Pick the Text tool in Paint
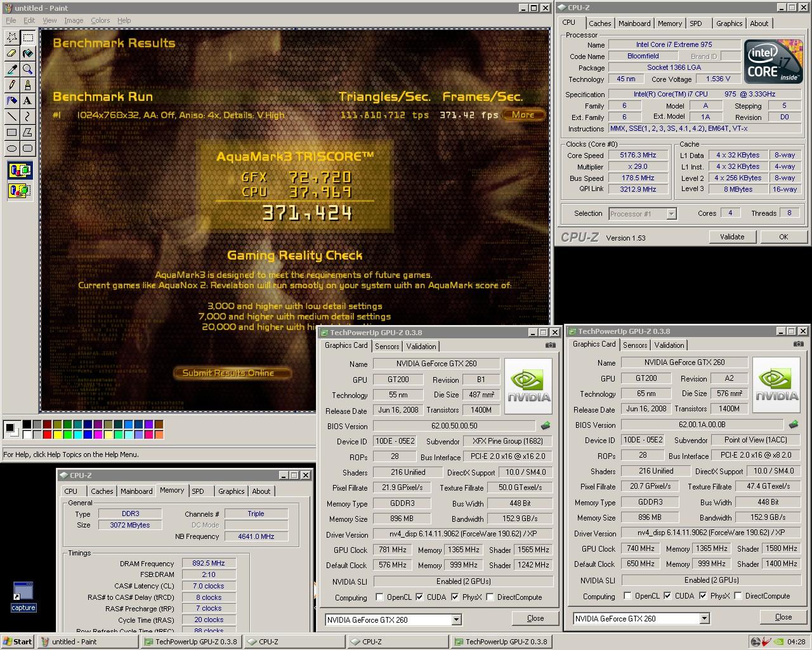The width and height of the screenshot is (812, 650). click(x=28, y=101)
